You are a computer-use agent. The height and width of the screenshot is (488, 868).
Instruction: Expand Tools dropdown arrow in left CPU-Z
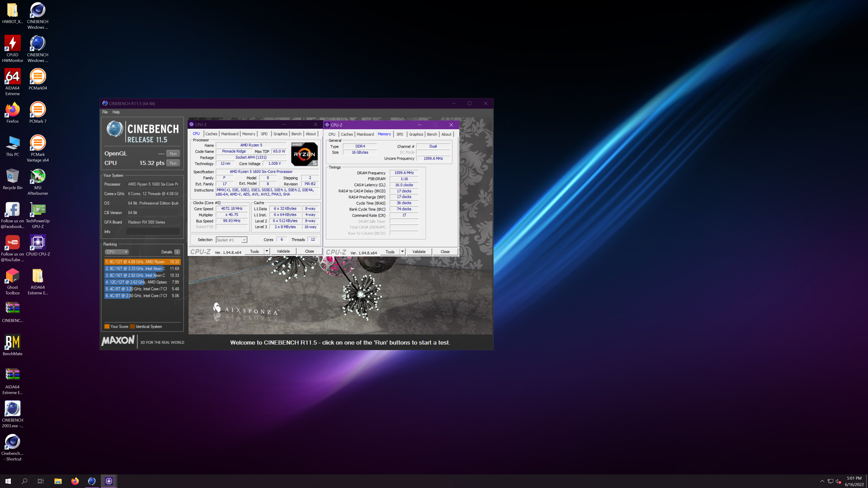click(x=267, y=251)
